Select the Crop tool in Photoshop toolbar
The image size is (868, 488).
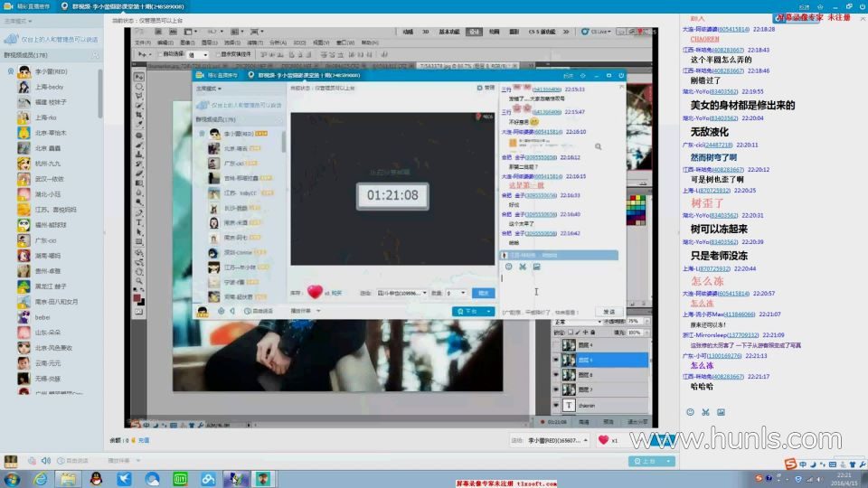tap(139, 115)
